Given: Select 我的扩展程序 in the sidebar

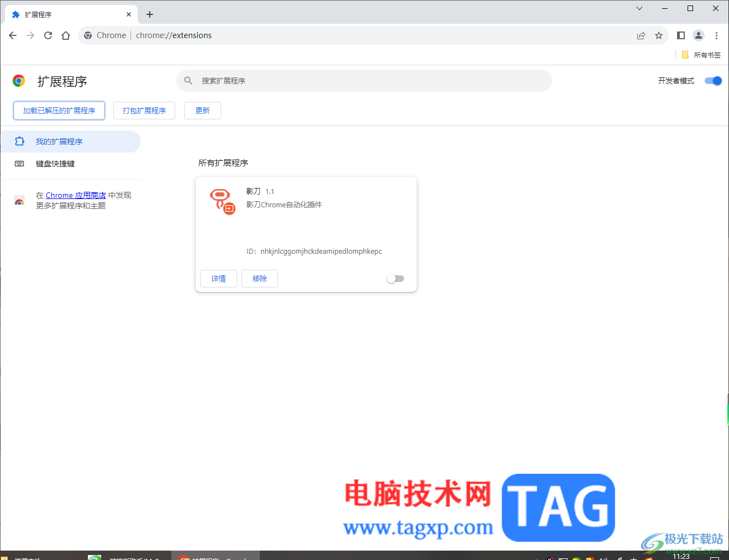Looking at the screenshot, I should coord(71,142).
